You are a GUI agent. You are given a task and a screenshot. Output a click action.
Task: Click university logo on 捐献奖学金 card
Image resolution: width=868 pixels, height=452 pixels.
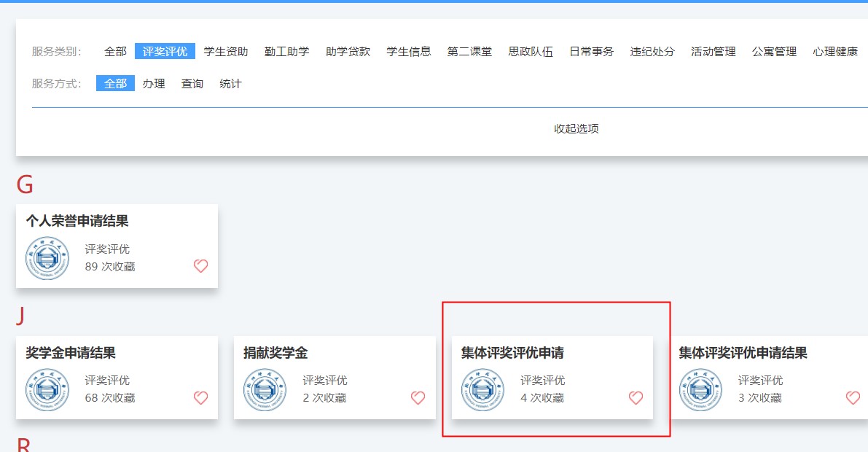[x=265, y=389]
